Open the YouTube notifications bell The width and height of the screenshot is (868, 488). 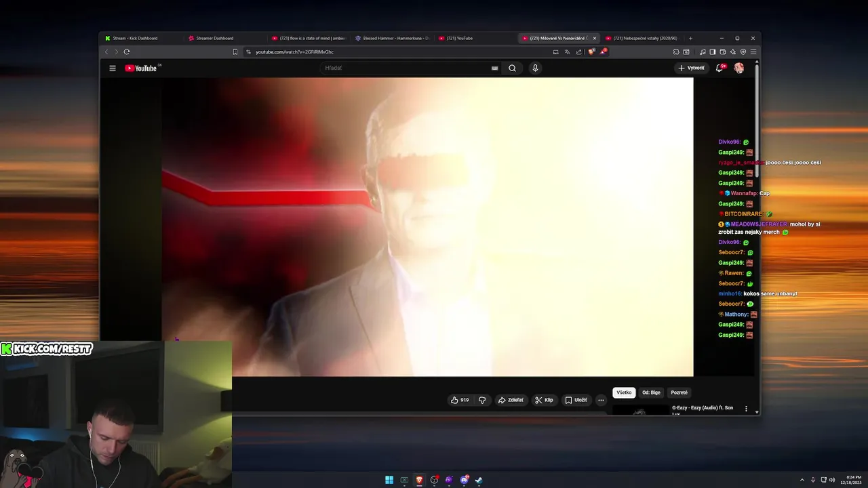click(x=719, y=68)
